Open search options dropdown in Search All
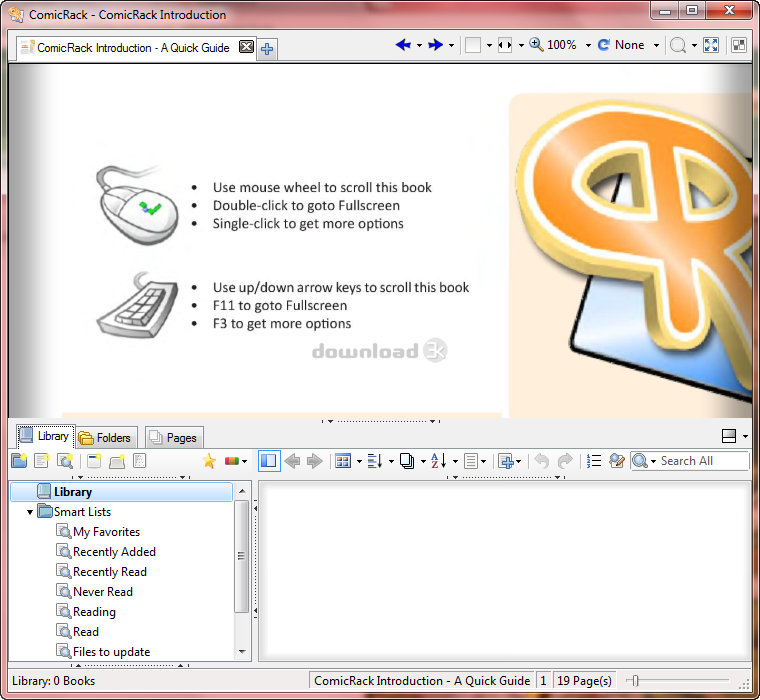Image resolution: width=760 pixels, height=700 pixels. tap(653, 461)
